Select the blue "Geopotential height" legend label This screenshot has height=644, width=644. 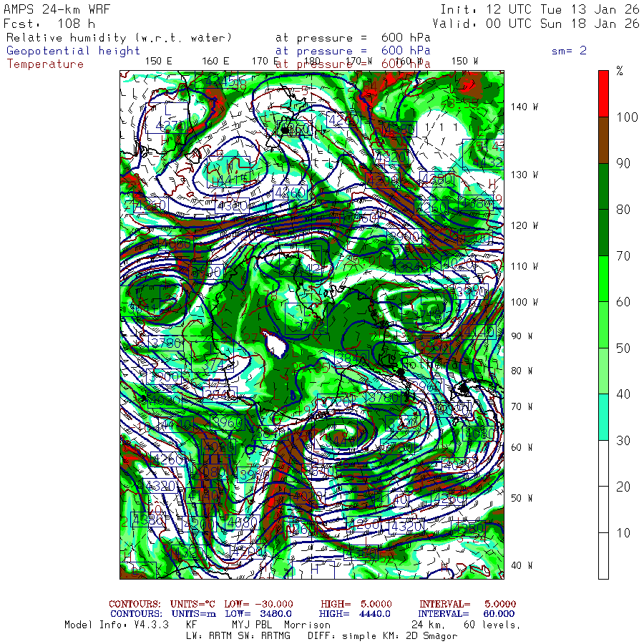[x=74, y=51]
